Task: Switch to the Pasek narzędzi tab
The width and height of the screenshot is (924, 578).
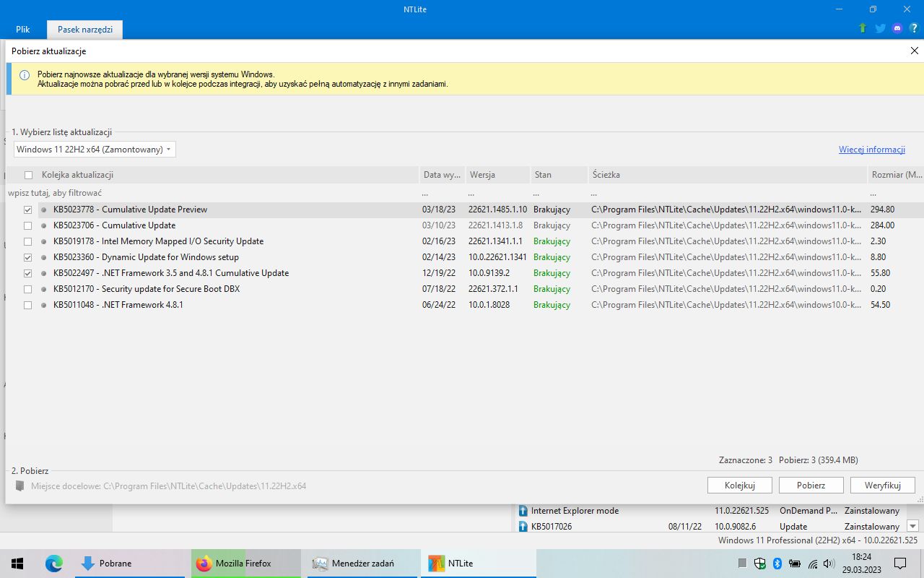Action: point(84,29)
